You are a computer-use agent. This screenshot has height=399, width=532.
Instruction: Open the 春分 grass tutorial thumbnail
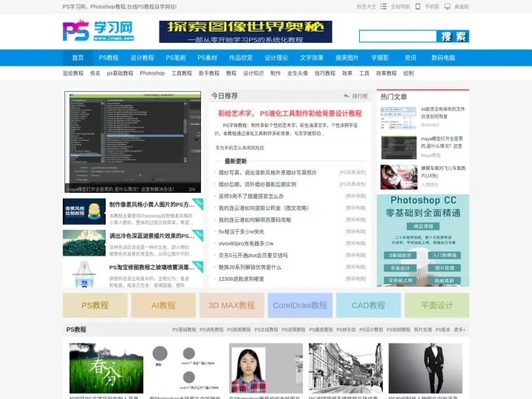click(x=106, y=368)
